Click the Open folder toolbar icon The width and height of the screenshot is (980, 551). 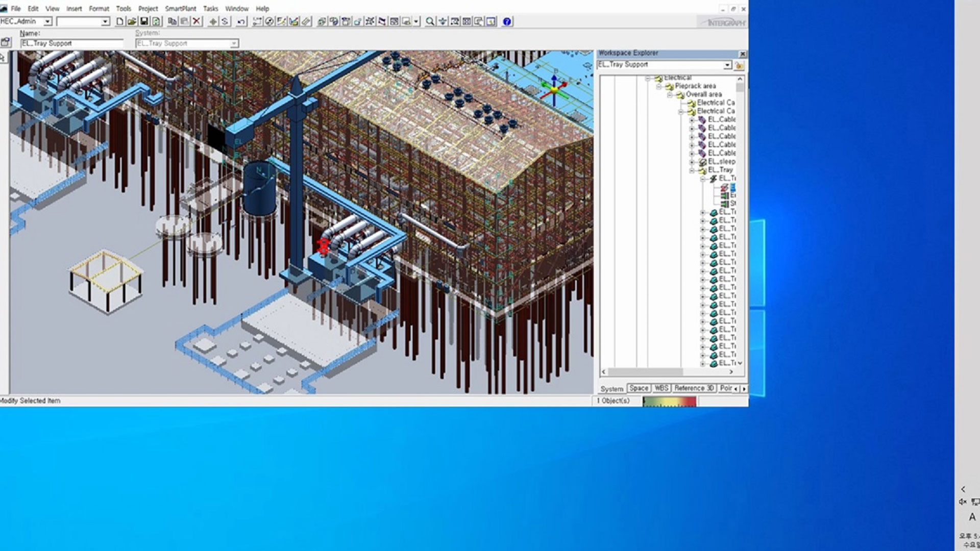pos(132,21)
